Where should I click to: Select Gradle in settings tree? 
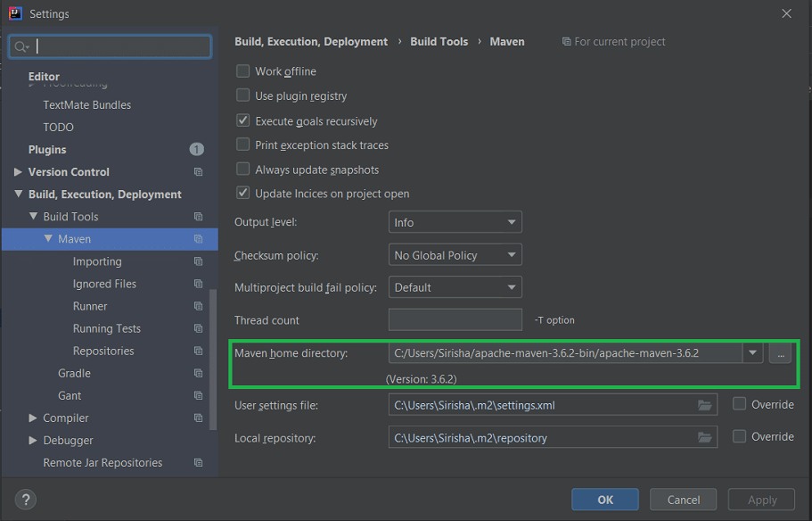74,373
